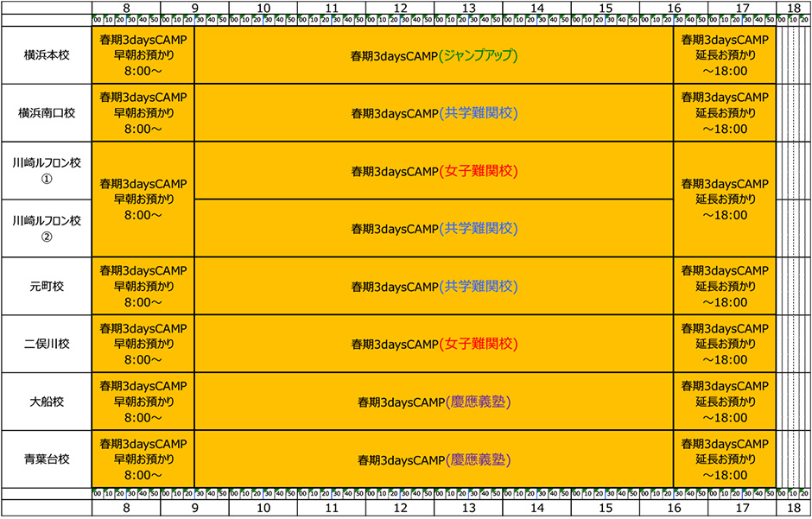
Task: Click hour 9 in the bottom footer
Action: (194, 508)
